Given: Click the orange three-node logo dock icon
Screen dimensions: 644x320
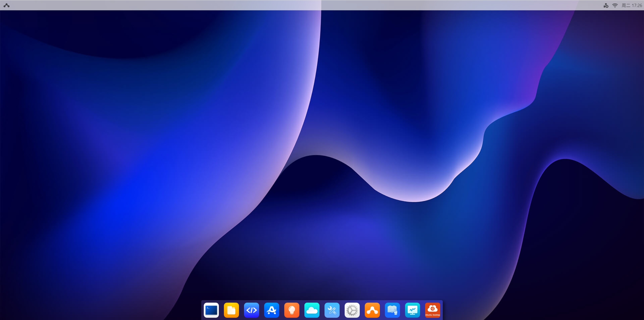Looking at the screenshot, I should (372, 310).
